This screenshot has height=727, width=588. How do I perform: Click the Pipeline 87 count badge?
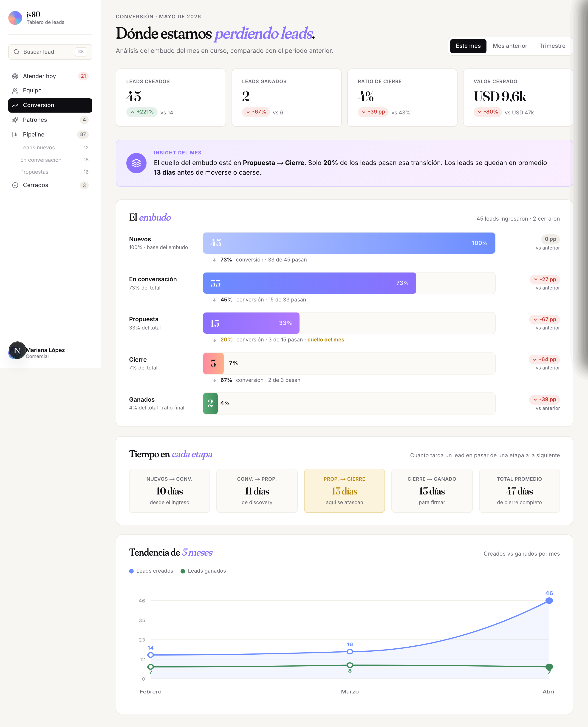(x=83, y=134)
